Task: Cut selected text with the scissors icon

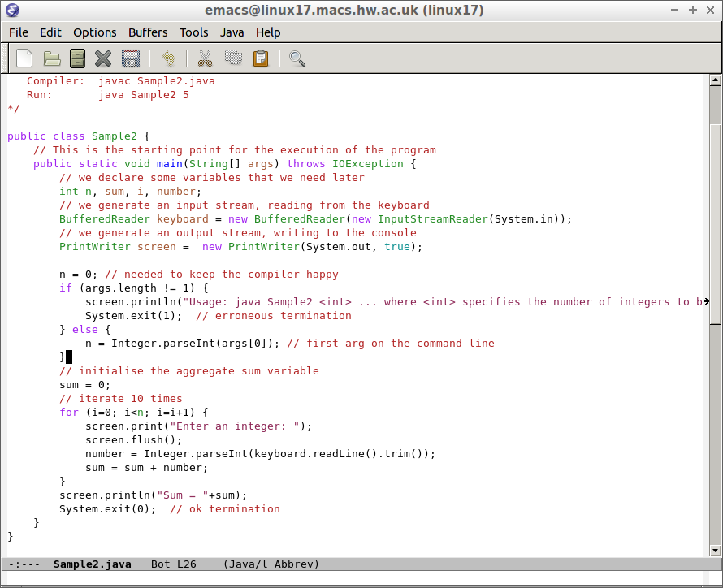Action: pyautogui.click(x=205, y=58)
